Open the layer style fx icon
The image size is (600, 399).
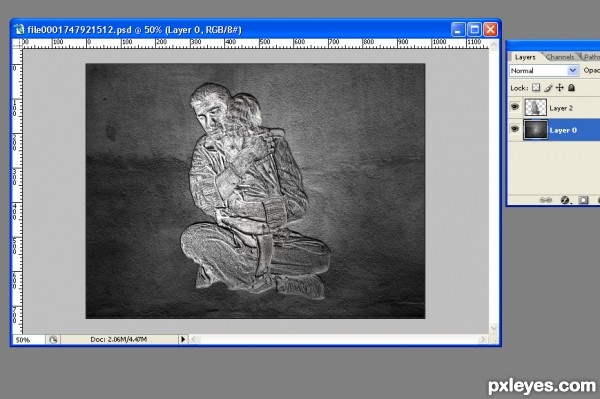(x=566, y=200)
